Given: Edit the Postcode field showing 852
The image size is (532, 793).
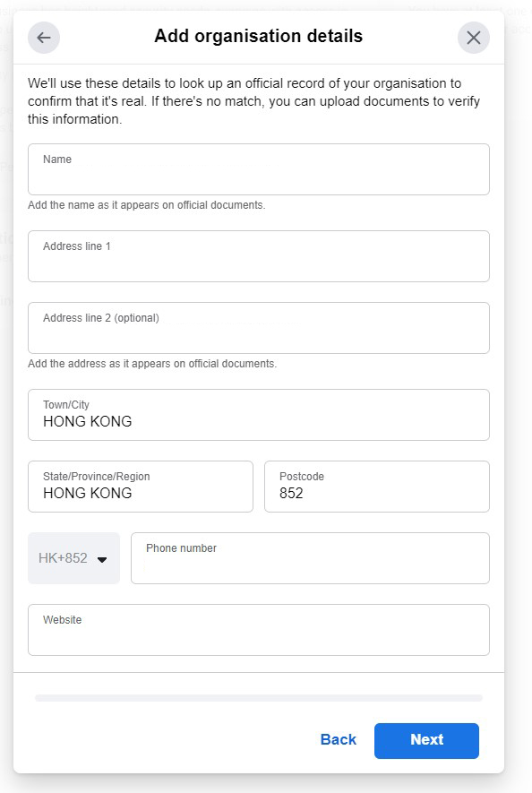Looking at the screenshot, I should tap(377, 487).
